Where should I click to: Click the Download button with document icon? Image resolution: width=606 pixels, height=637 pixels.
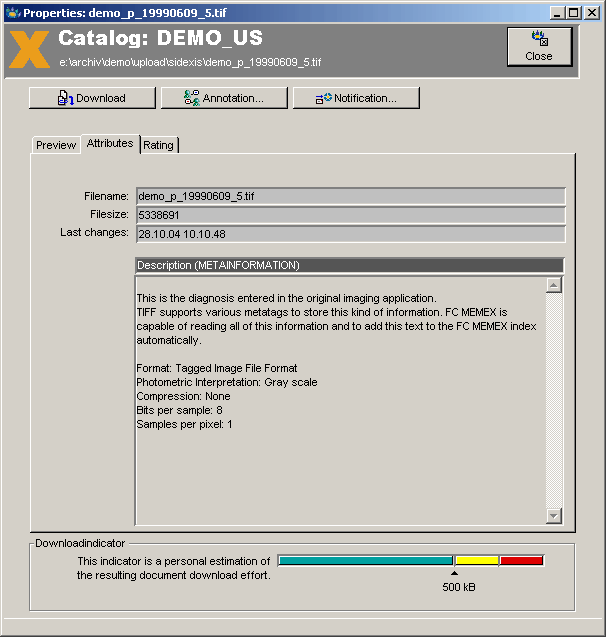[x=92, y=98]
